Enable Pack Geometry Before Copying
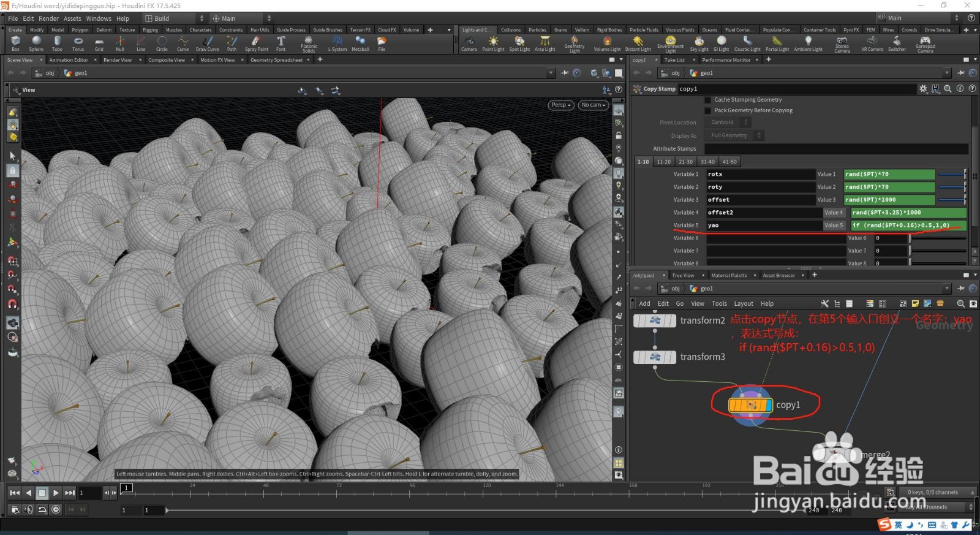The height and width of the screenshot is (535, 980). coord(708,111)
